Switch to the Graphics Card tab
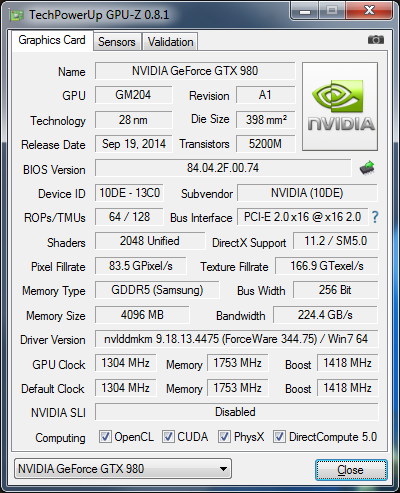The width and height of the screenshot is (400, 493). [x=52, y=40]
